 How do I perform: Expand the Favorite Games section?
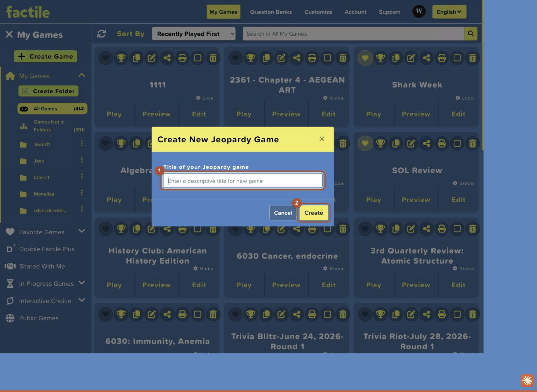(x=82, y=231)
